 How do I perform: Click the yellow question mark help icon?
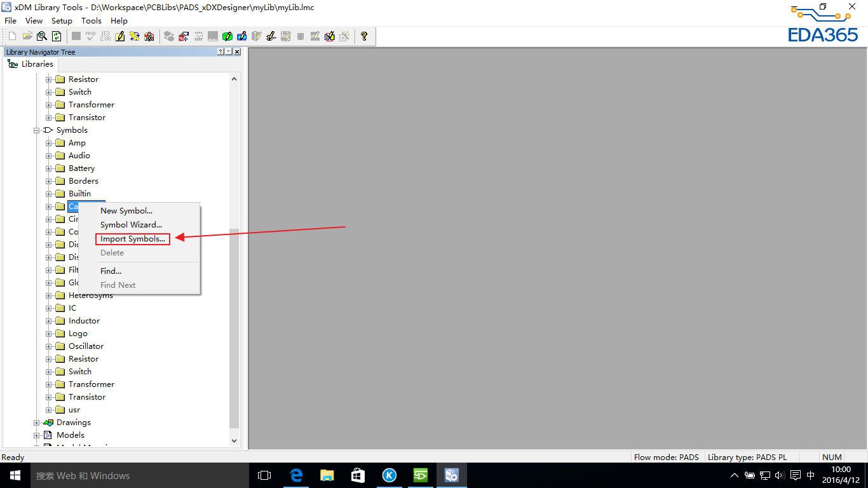pyautogui.click(x=364, y=36)
